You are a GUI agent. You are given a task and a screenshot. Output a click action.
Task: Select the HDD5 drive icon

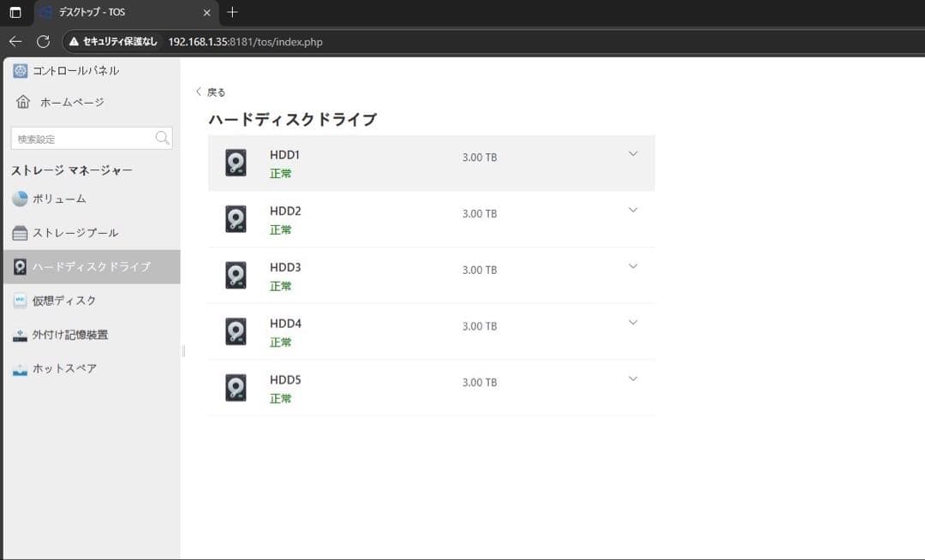point(235,387)
